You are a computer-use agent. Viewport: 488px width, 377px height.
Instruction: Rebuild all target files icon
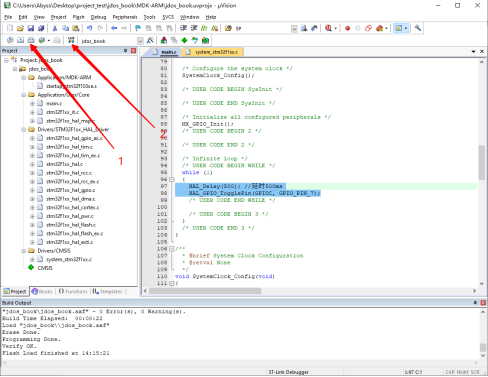click(31, 40)
